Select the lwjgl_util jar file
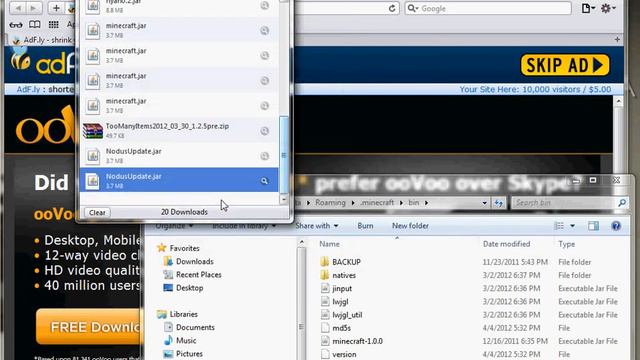This screenshot has height=360, width=640. click(x=347, y=315)
